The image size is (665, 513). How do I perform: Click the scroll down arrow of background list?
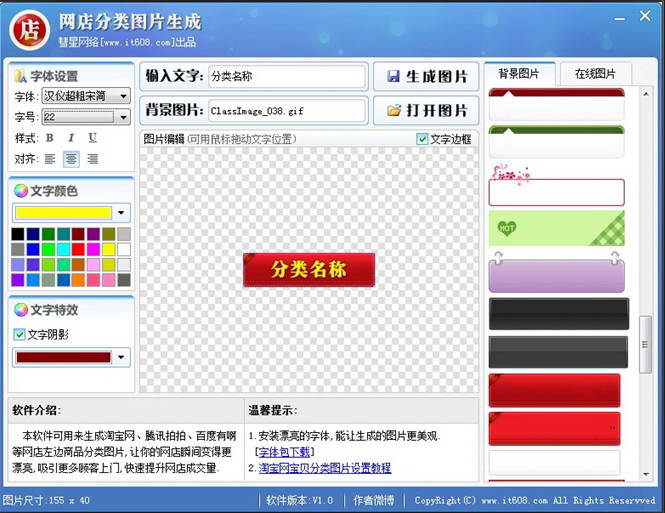click(645, 474)
